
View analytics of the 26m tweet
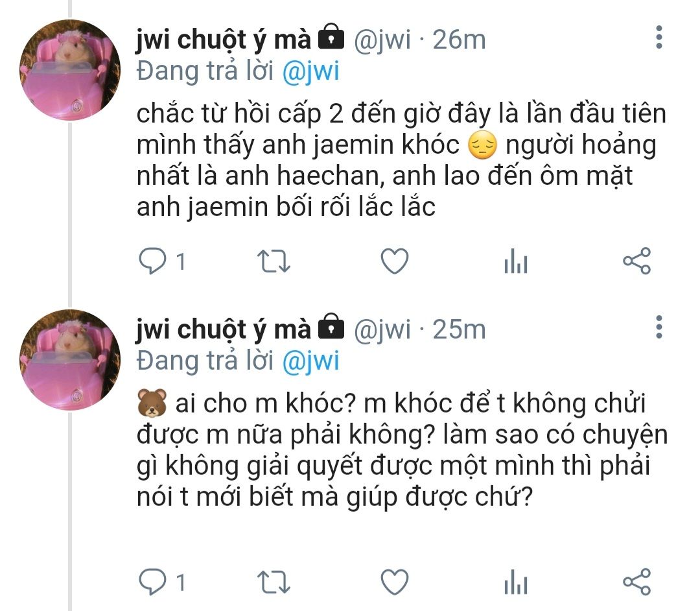tap(516, 261)
